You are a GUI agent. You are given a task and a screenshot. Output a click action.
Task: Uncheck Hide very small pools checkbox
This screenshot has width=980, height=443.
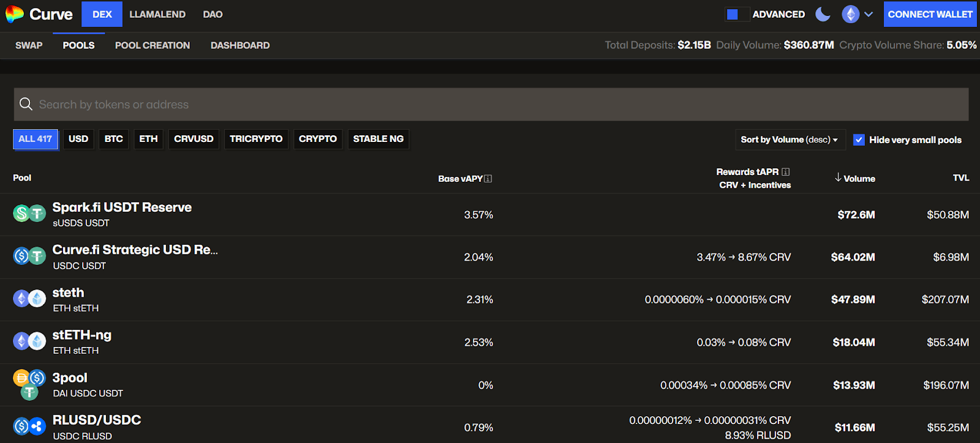(x=859, y=140)
